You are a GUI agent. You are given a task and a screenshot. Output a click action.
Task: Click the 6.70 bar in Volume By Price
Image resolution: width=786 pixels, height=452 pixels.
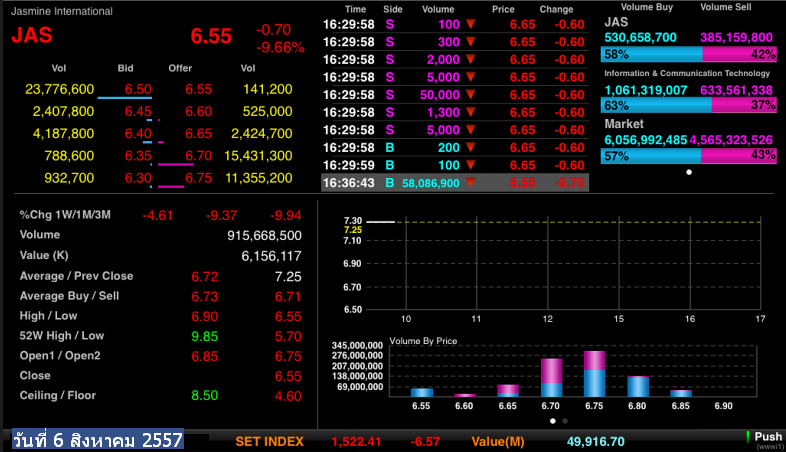tap(551, 377)
